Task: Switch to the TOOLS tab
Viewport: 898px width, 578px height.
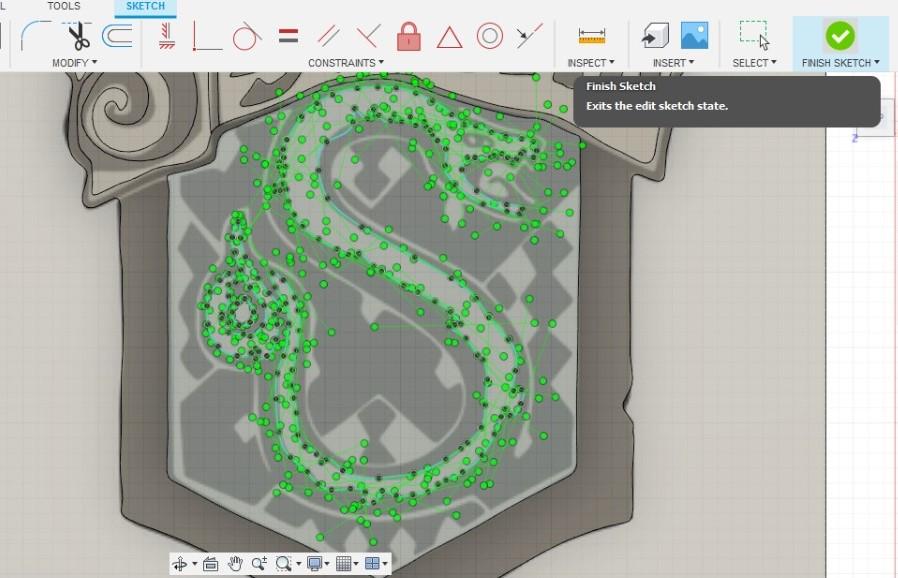Action: 64,6
